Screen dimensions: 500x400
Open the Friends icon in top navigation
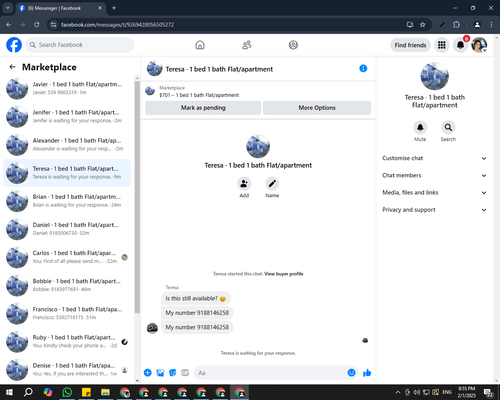(247, 45)
